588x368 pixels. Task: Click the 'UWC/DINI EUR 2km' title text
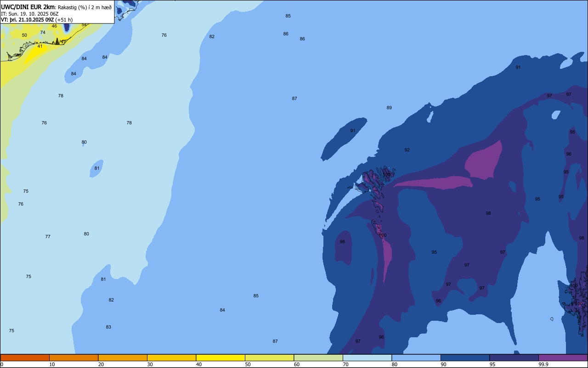pyautogui.click(x=28, y=7)
